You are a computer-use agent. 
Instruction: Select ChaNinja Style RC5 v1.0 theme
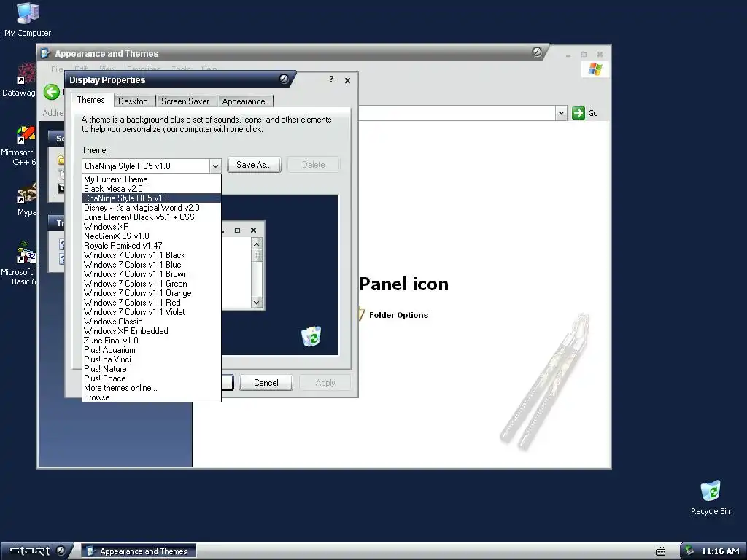[x=152, y=198]
